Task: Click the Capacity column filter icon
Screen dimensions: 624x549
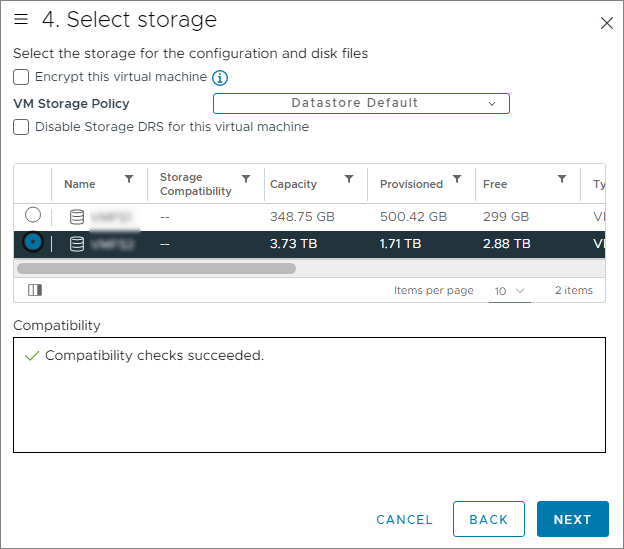Action: (349, 180)
